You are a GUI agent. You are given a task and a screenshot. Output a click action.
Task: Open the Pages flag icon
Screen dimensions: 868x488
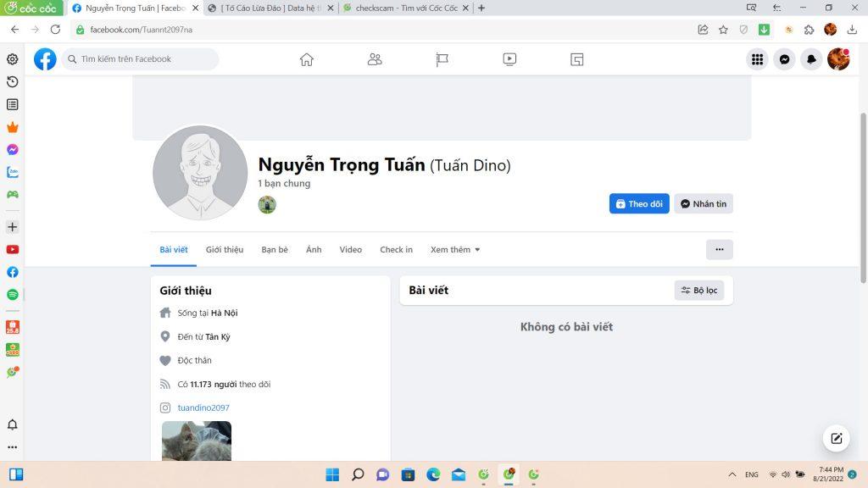442,59
